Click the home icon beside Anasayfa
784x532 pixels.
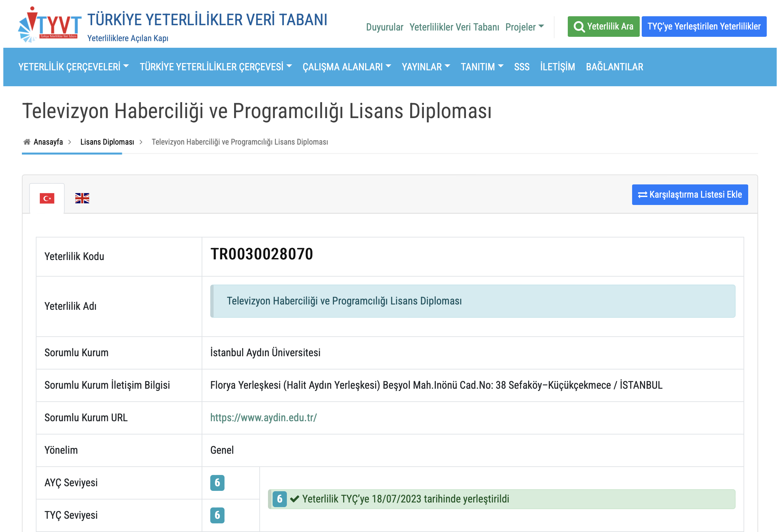27,142
